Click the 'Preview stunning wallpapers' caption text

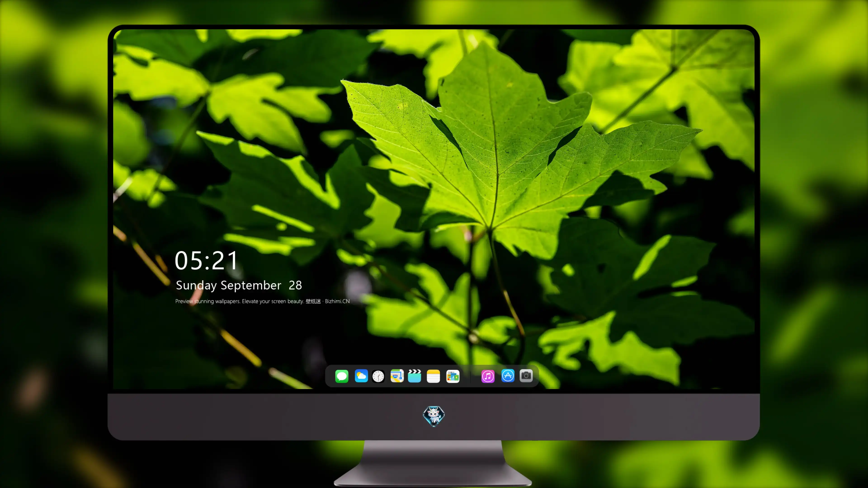(262, 301)
